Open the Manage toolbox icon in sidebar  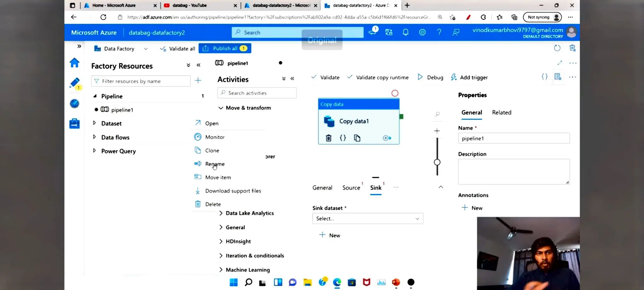pos(75,124)
